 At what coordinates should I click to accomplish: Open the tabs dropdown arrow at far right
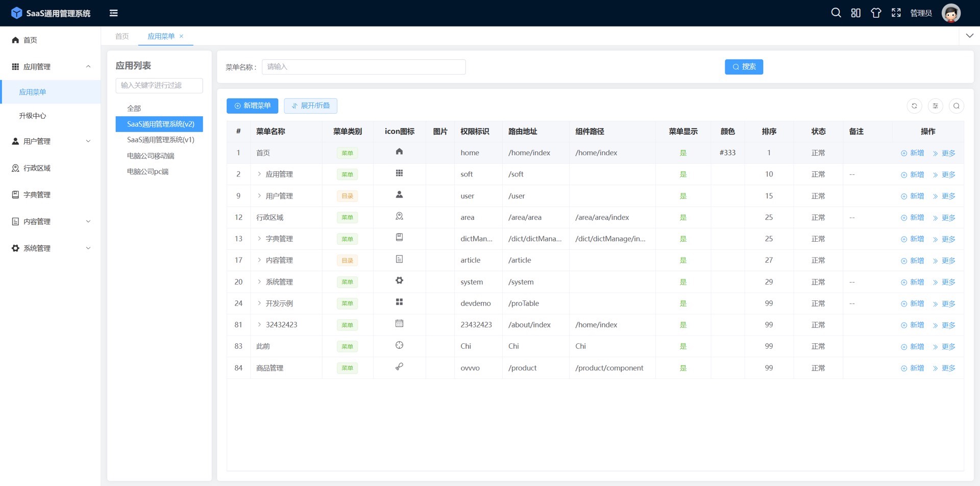click(969, 36)
